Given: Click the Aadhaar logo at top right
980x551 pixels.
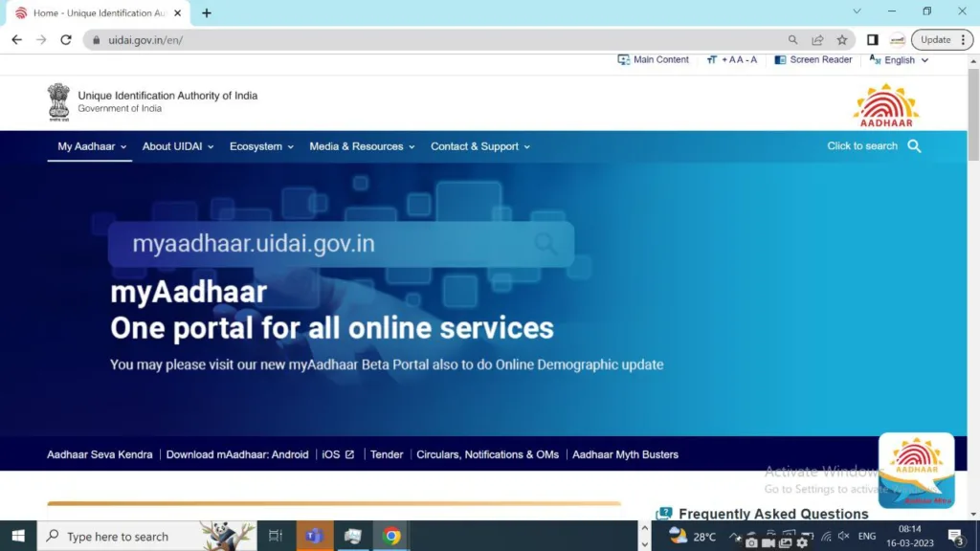Looking at the screenshot, I should pos(885,105).
